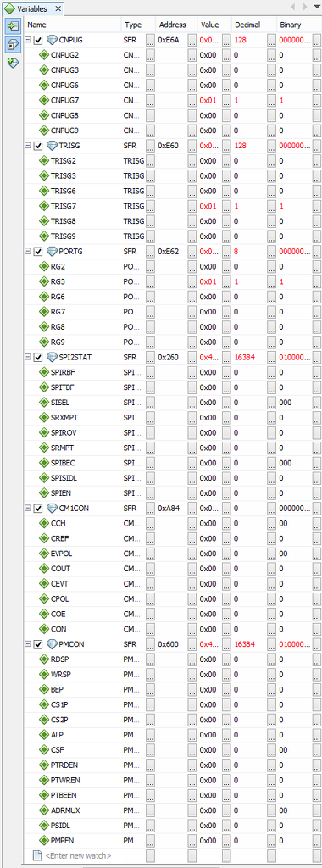Click the green diamond icon of SPIRBF
322x868 pixels.
pyautogui.click(x=44, y=372)
